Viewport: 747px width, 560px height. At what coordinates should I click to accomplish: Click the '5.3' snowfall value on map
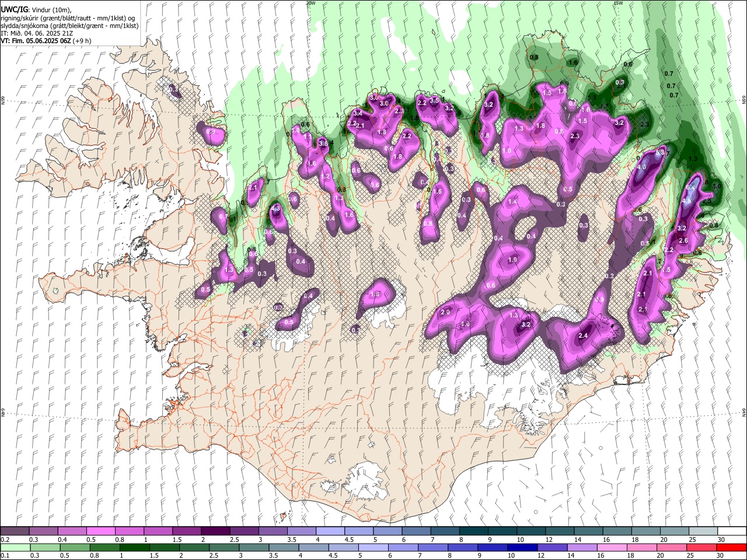[x=661, y=153]
